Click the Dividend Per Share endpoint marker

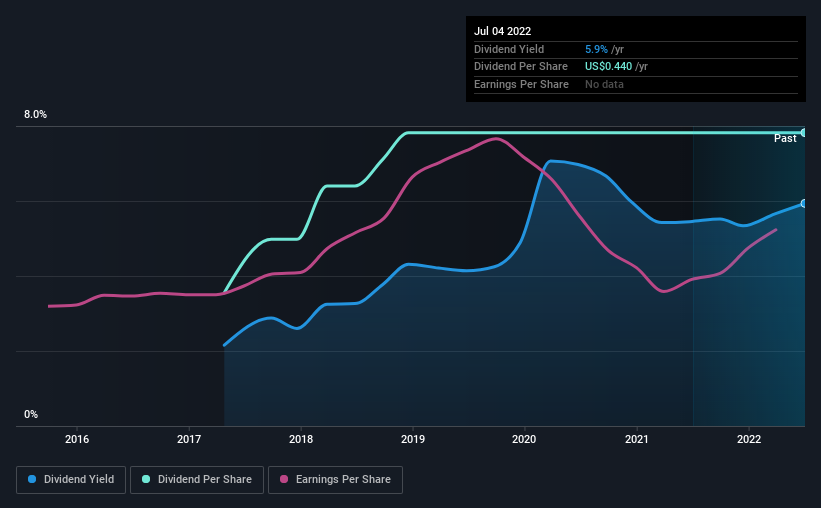click(x=804, y=132)
